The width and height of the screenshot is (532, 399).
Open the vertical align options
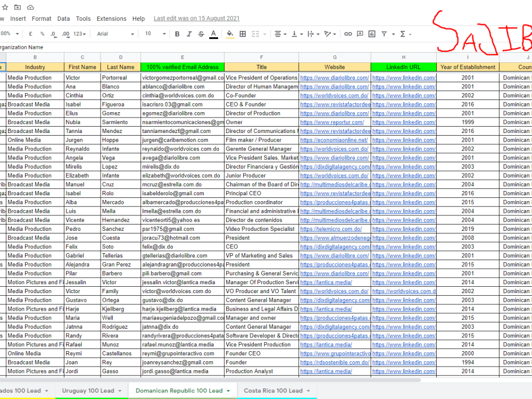point(297,34)
